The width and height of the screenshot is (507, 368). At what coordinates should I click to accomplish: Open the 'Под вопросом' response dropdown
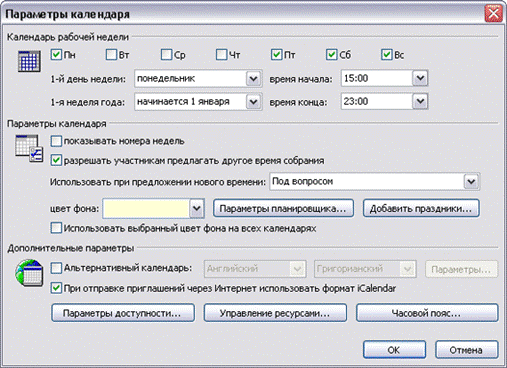[x=471, y=182]
